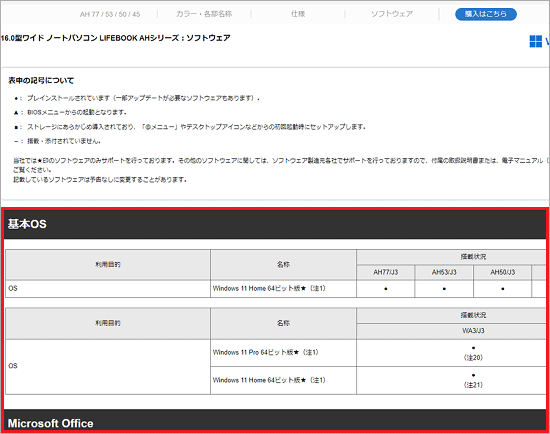Click the (注20) note text
Screen dimensions: 550x434
click(473, 358)
